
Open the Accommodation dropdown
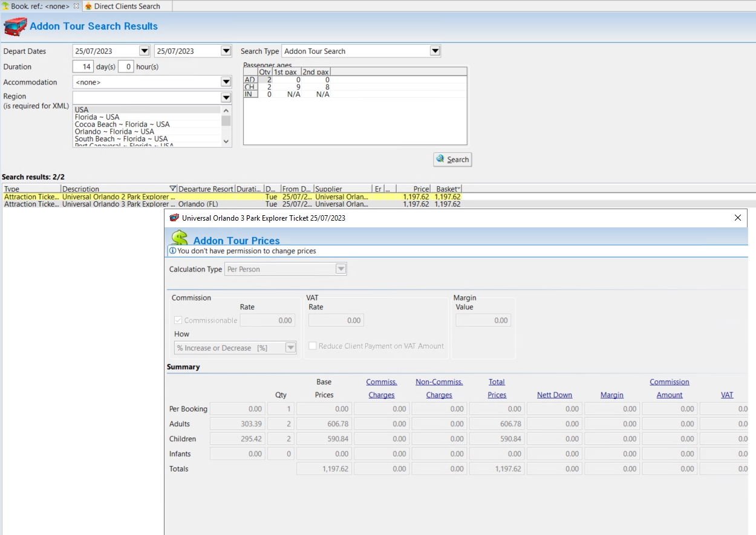click(226, 82)
